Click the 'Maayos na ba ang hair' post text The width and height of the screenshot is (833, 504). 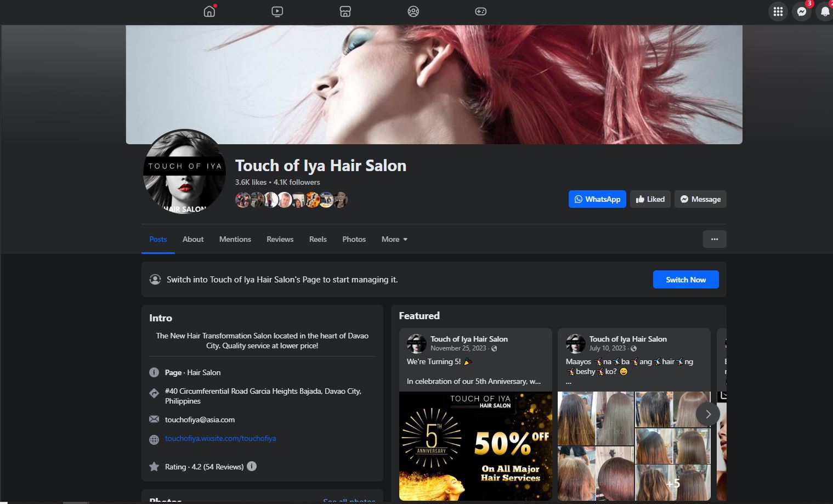pos(630,366)
